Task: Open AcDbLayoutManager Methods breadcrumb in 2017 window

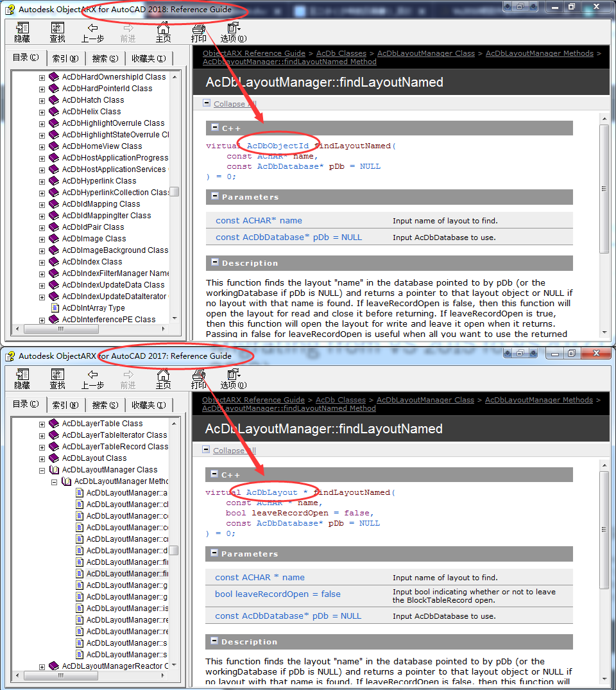Action: click(x=539, y=400)
